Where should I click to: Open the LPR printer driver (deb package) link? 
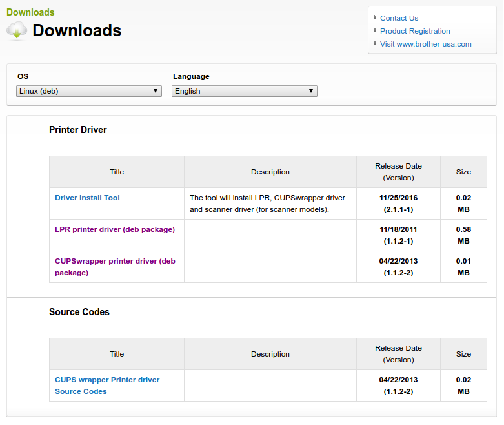tap(114, 229)
